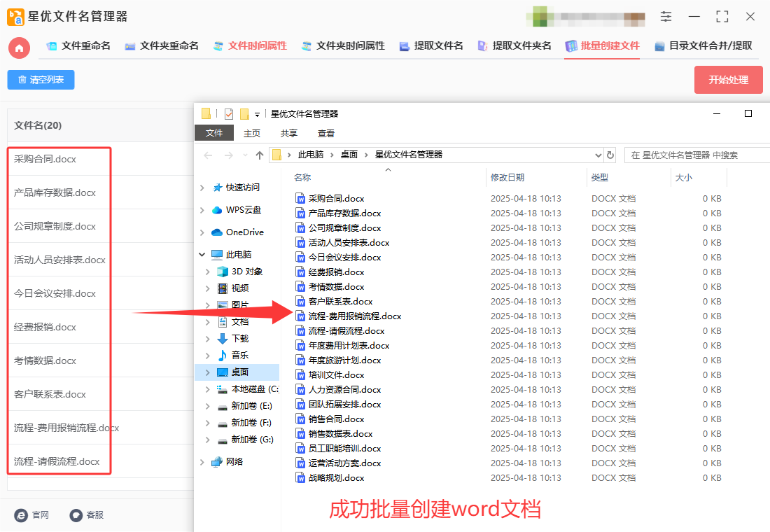
Task: Open the address bar history dropdown
Action: (598, 155)
